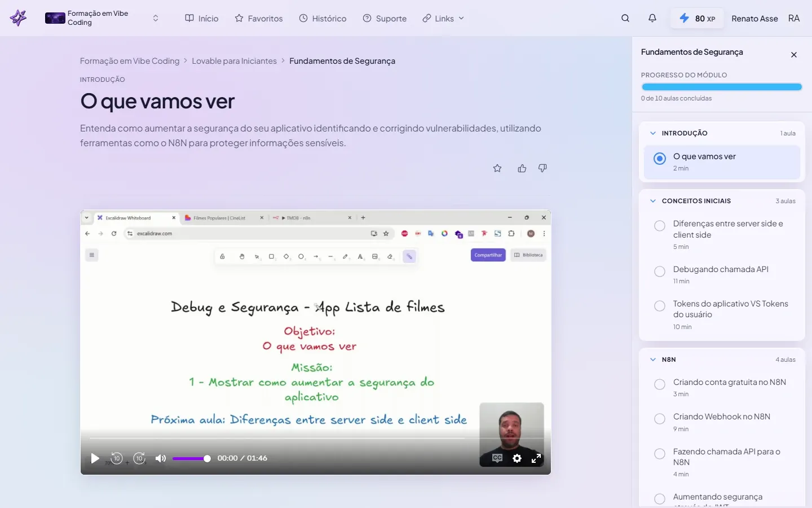This screenshot has height=508, width=812.
Task: Close the Fundamentos de Segurança panel
Action: pos(794,55)
